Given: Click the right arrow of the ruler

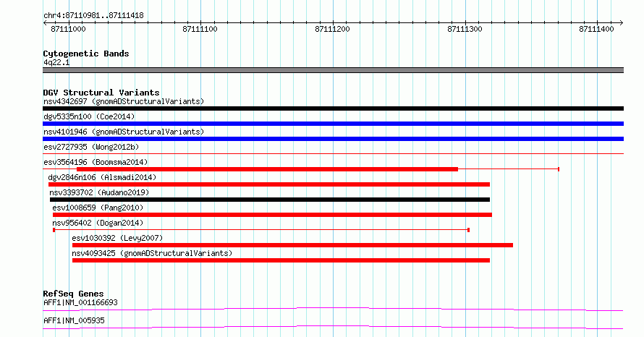Looking at the screenshot, I should click(x=622, y=23).
